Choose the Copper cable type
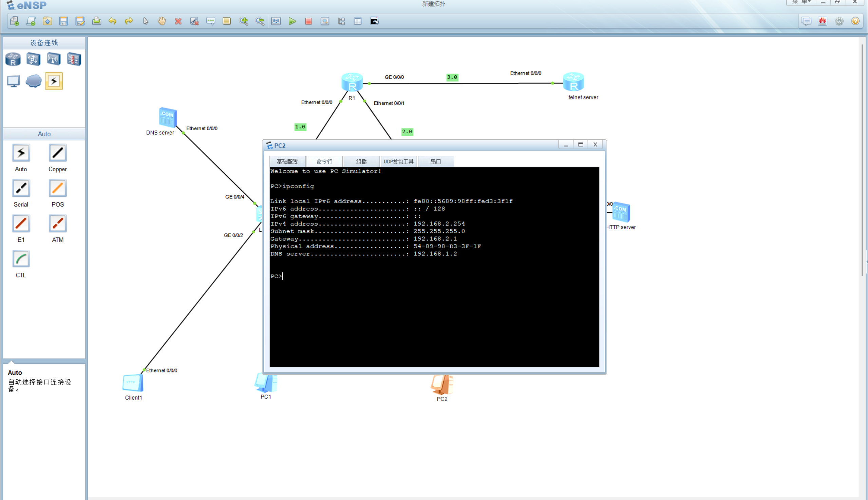The width and height of the screenshot is (868, 500). coord(57,153)
